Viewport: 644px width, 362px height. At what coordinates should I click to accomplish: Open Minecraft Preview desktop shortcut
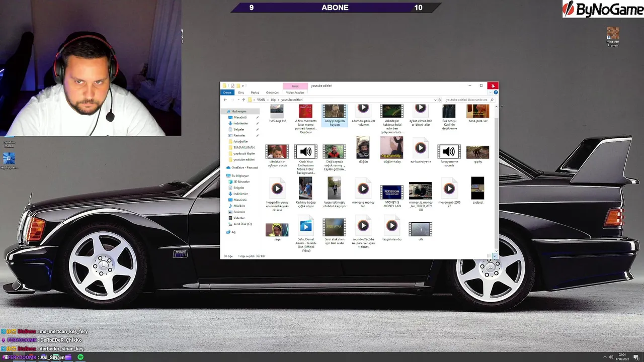tap(613, 37)
